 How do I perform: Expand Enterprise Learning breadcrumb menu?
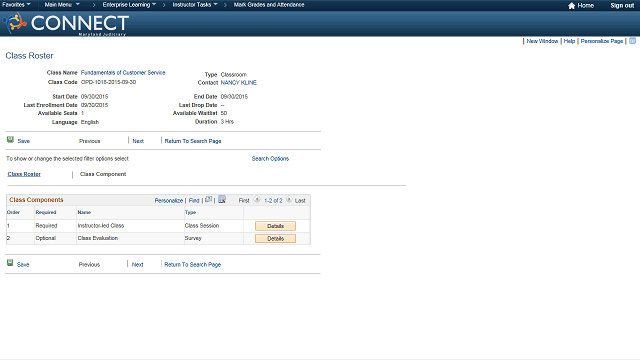[129, 5]
